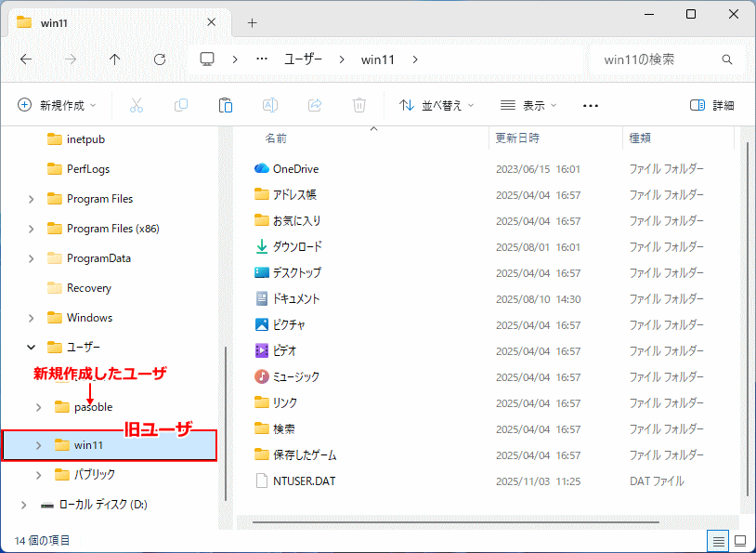Click the Share icon in the toolbar
Viewport: 756px width, 553px height.
tap(315, 105)
